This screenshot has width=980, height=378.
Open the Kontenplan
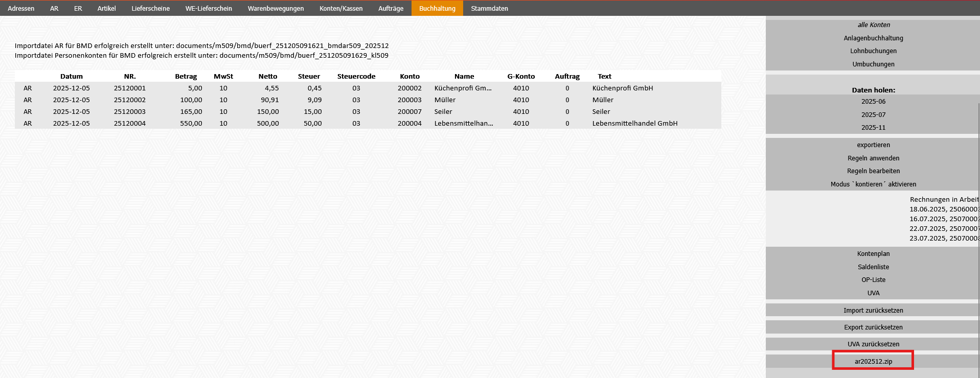[x=873, y=254]
